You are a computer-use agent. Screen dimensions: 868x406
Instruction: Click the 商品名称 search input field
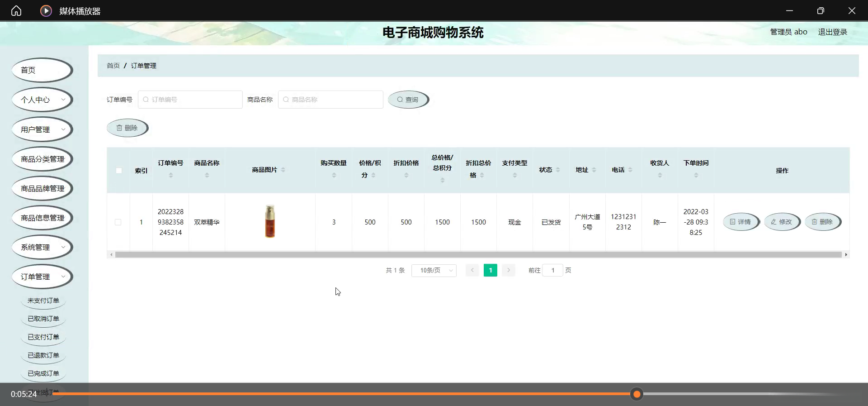330,100
